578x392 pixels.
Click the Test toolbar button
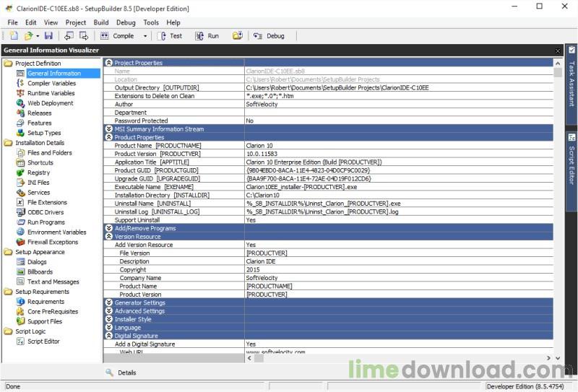(170, 35)
